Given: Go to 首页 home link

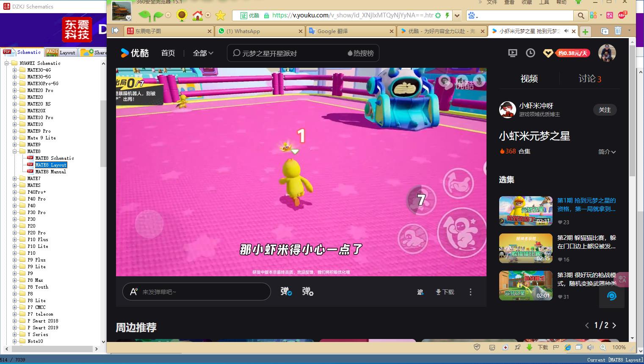Looking at the screenshot, I should coord(168,53).
